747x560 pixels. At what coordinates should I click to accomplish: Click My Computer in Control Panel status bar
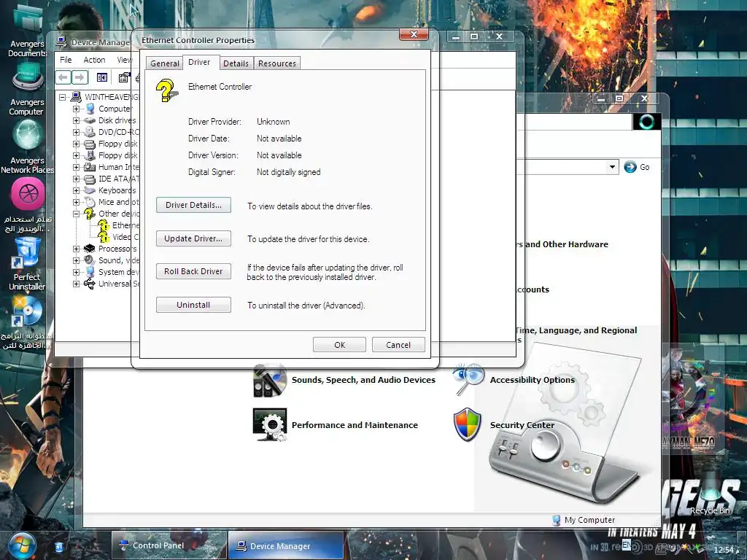click(584, 520)
